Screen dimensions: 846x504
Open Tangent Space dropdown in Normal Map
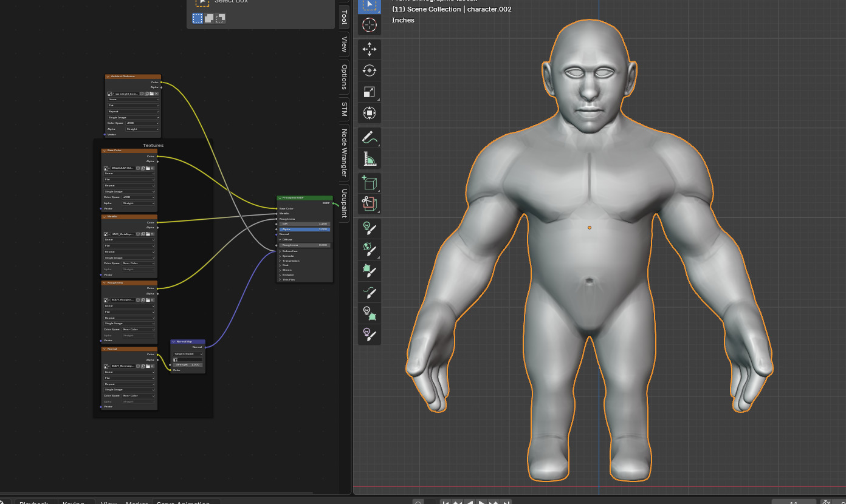188,354
